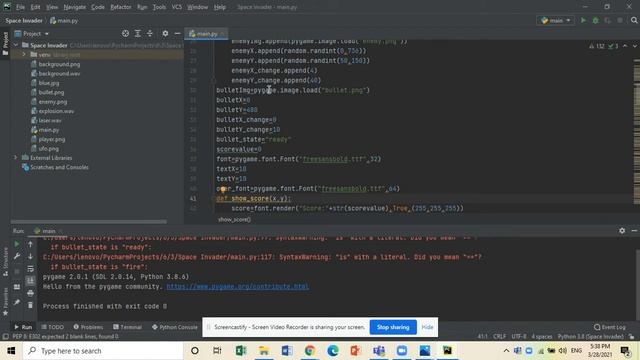This screenshot has width=640, height=360.
Task: Click the down arrow in the Run console
Action: (30, 256)
